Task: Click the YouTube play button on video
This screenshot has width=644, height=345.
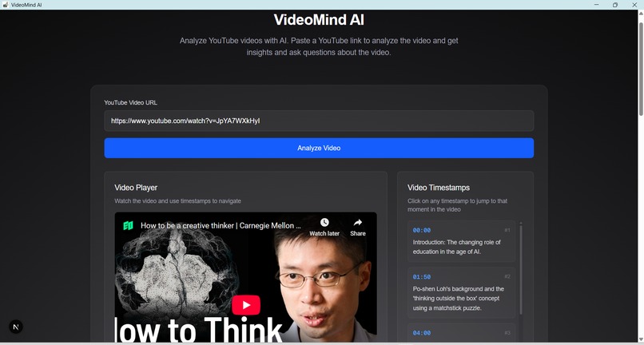Action: click(x=246, y=305)
